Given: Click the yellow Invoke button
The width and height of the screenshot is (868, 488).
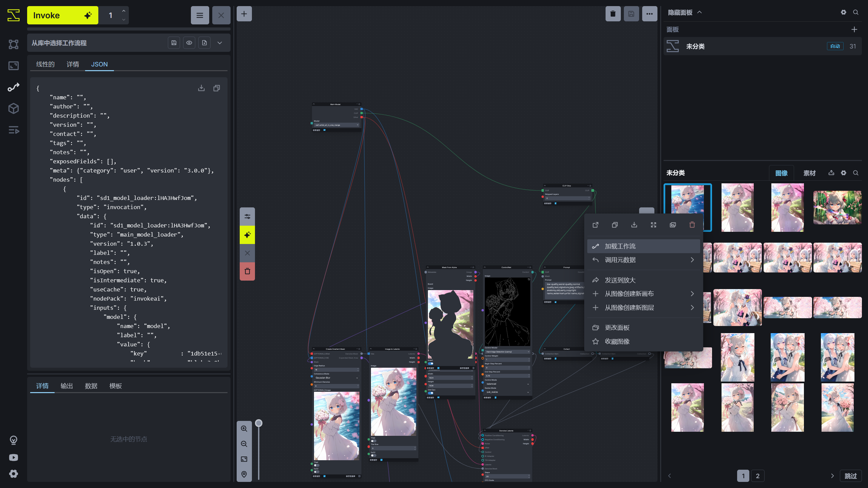Looking at the screenshot, I should coord(62,15).
